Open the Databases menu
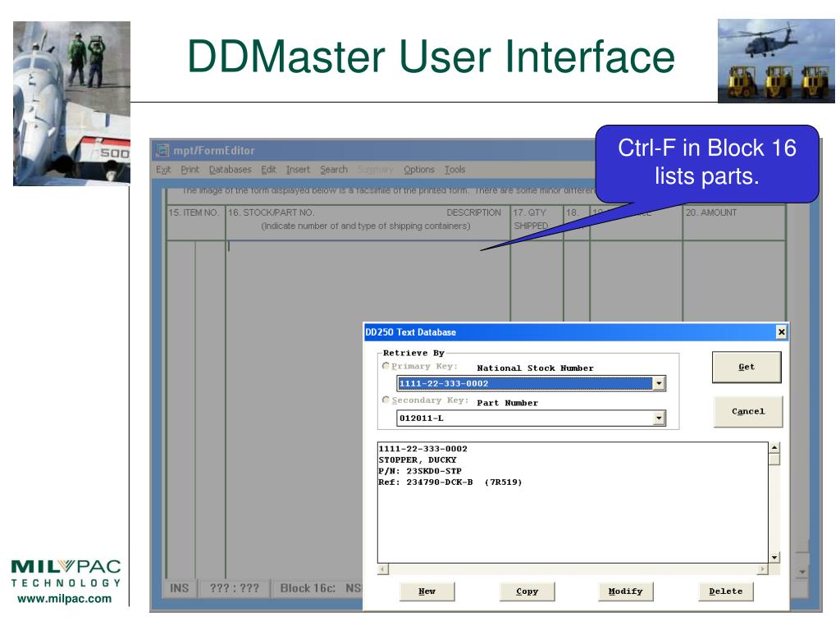The height and width of the screenshot is (630, 840). pyautogui.click(x=230, y=170)
